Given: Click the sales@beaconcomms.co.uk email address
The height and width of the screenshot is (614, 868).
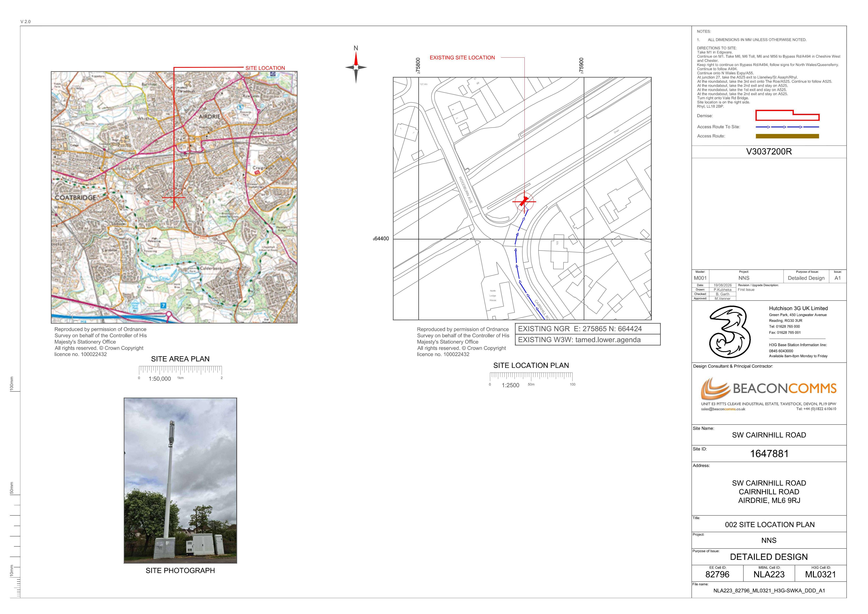Looking at the screenshot, I should [723, 409].
